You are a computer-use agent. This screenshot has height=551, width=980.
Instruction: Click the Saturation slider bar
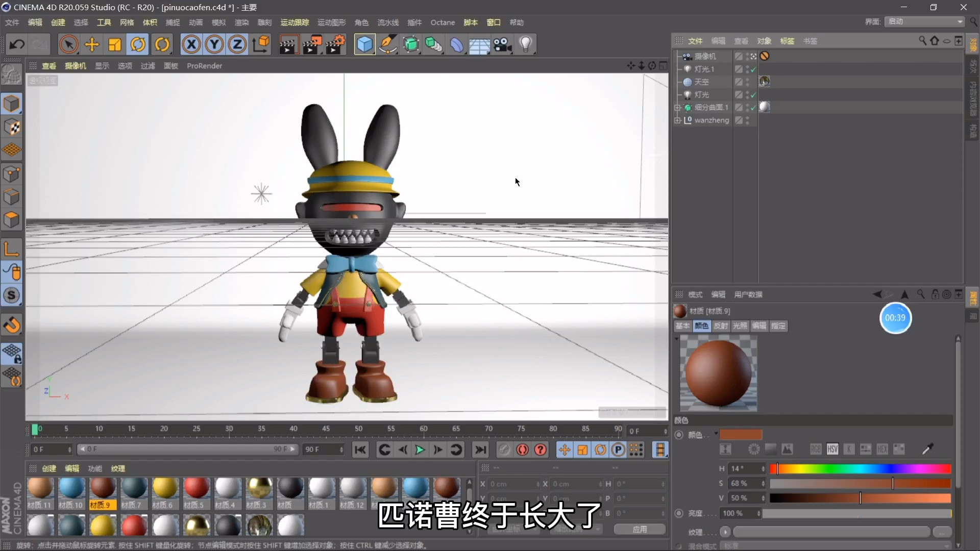(x=860, y=483)
